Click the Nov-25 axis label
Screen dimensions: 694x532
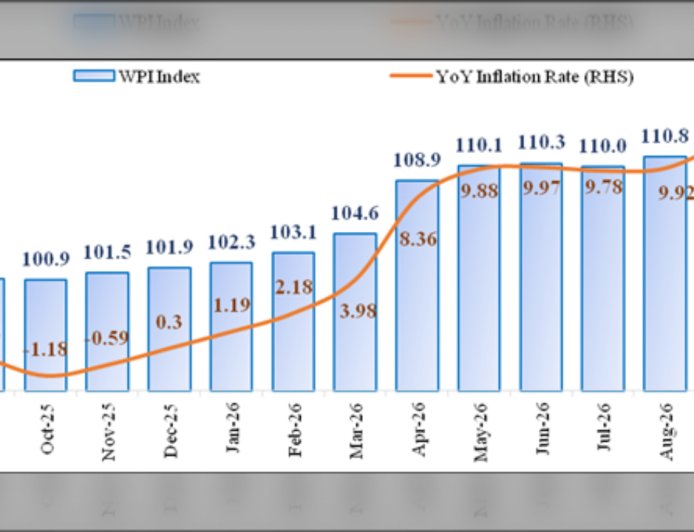(109, 432)
